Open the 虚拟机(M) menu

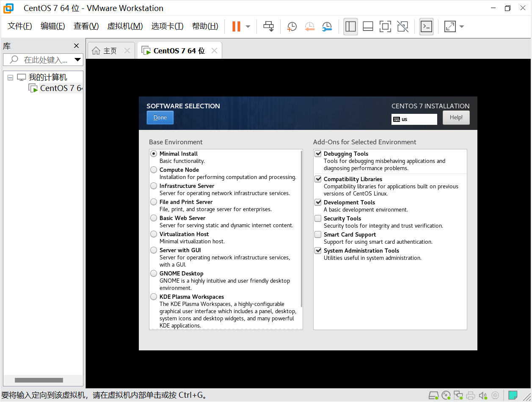point(125,26)
